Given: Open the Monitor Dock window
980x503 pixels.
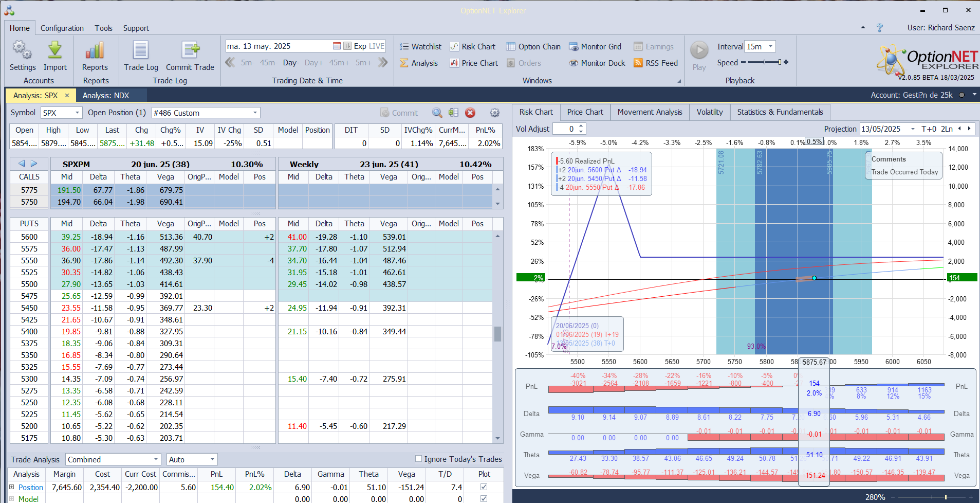Looking at the screenshot, I should coord(597,63).
